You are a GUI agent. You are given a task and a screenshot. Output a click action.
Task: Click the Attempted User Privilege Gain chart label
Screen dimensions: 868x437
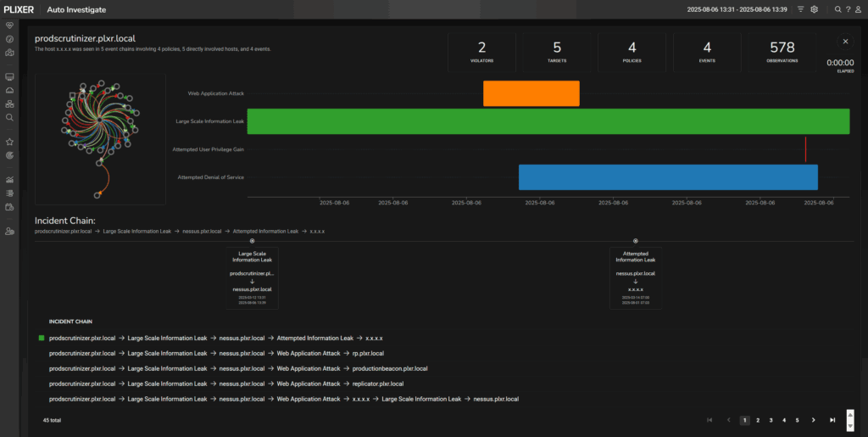coord(209,149)
